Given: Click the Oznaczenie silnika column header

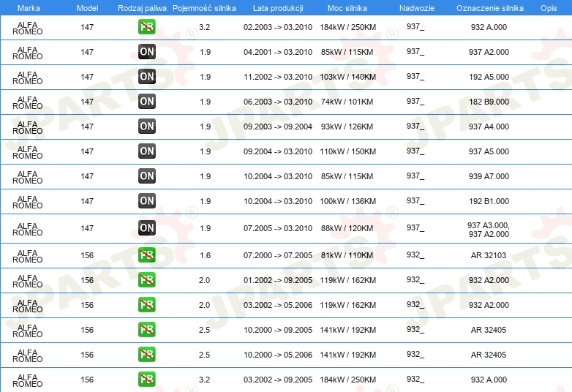Looking at the screenshot, I should [x=490, y=8].
